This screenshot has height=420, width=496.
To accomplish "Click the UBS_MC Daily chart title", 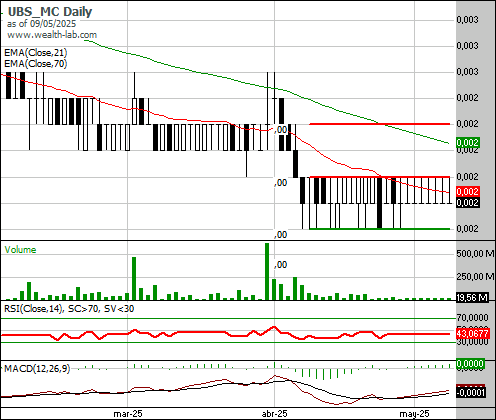I will (x=50, y=12).
